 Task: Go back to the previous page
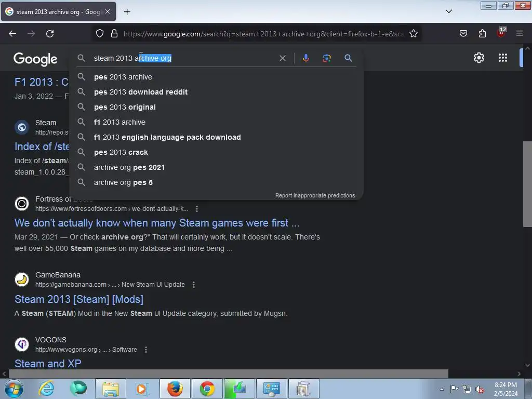pyautogui.click(x=12, y=34)
